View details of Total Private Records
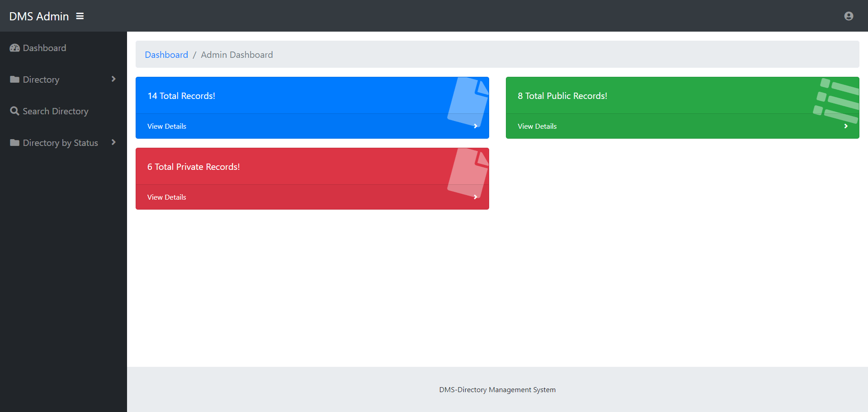Viewport: 868px width, 412px height. pyautogui.click(x=166, y=197)
